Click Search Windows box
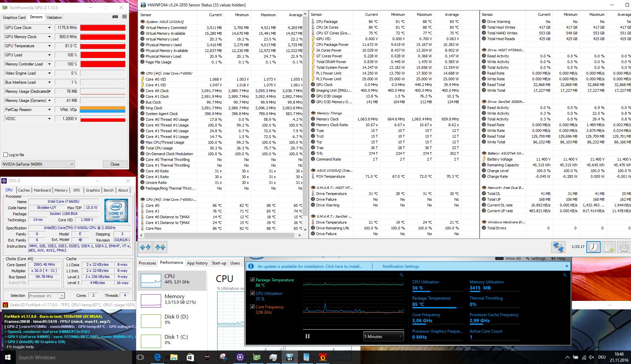Screen dimensions: 631x364 [73, 357]
